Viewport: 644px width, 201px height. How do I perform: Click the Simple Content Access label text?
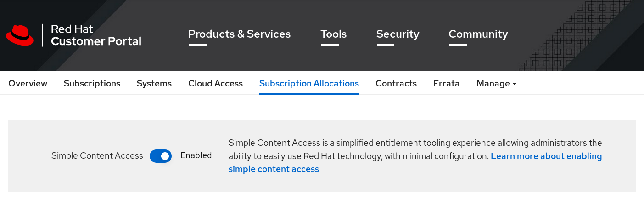click(x=97, y=156)
